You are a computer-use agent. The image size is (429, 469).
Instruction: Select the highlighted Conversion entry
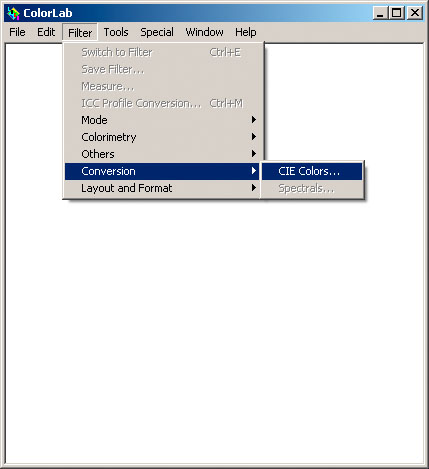[162, 171]
